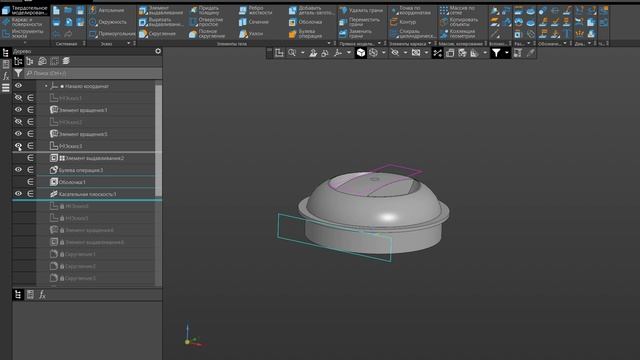Screen dimensions: 640x360
Task: Hide Элемент вращения:5 via its eye icon
Action: click(18, 133)
